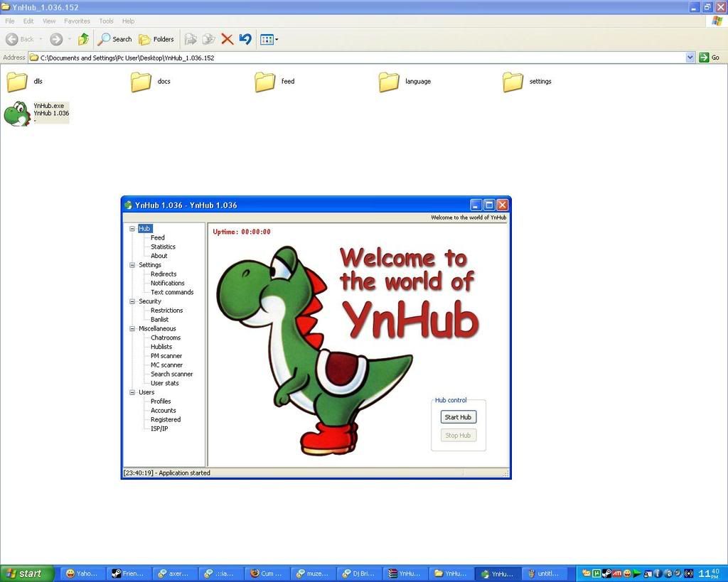Toggle the Folders pane in Explorer
728x582 pixels.
point(156,40)
